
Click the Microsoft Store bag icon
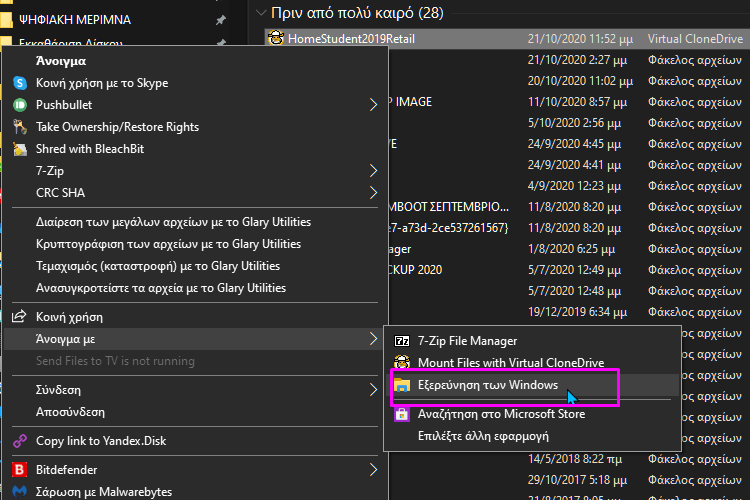tap(402, 414)
